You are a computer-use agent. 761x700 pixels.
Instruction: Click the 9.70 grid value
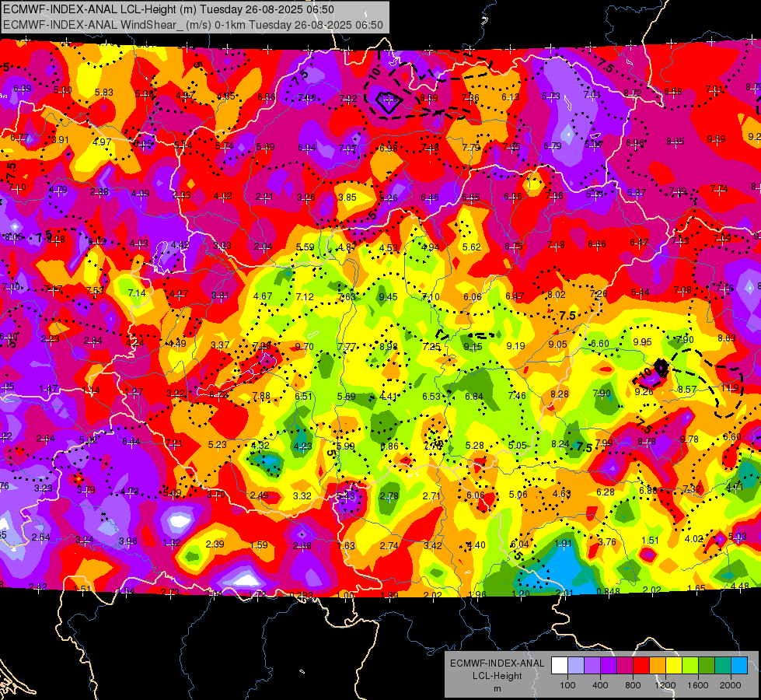point(304,346)
